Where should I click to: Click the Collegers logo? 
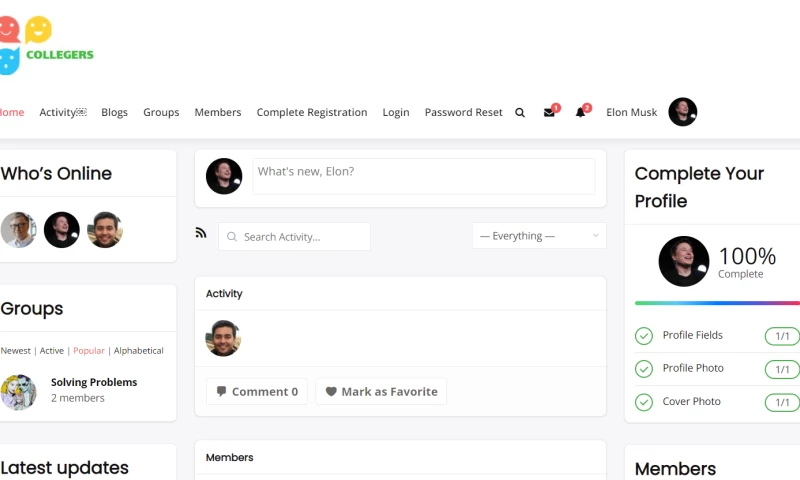(x=45, y=45)
